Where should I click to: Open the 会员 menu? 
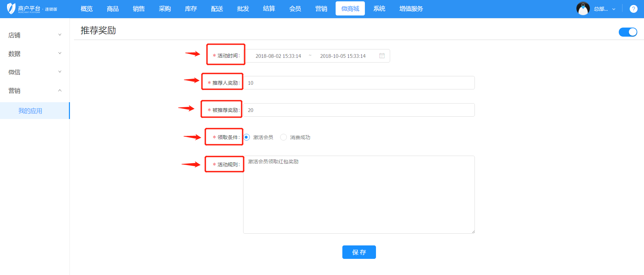(295, 9)
